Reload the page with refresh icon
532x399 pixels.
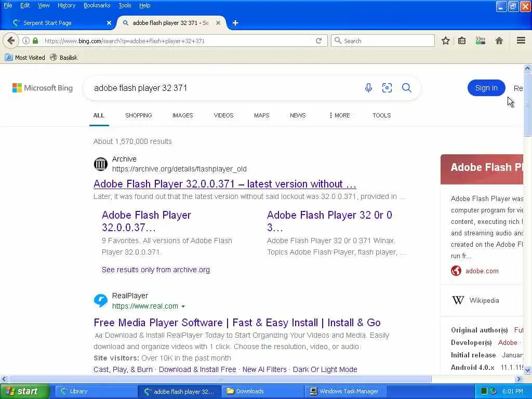click(318, 41)
